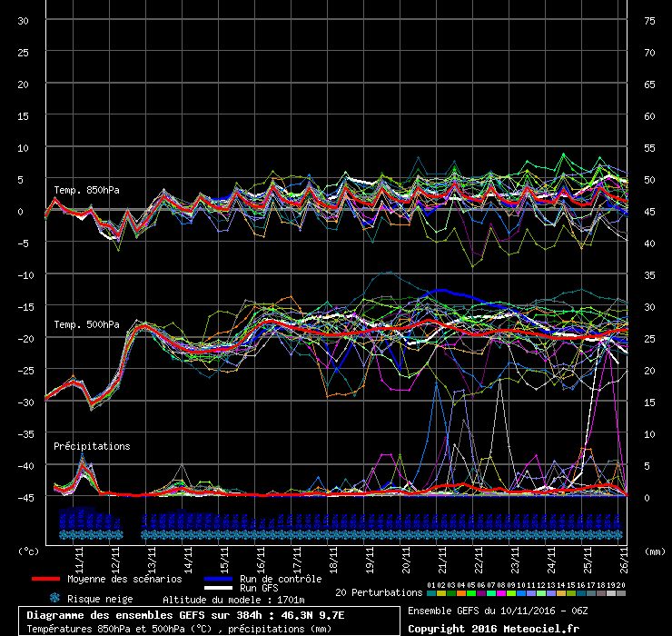Select perturbation 09 lime swatch

tap(511, 593)
